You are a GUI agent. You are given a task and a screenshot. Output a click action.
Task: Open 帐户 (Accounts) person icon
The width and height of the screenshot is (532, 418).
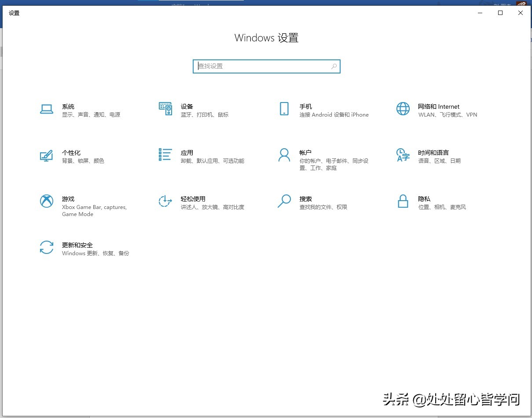(284, 155)
